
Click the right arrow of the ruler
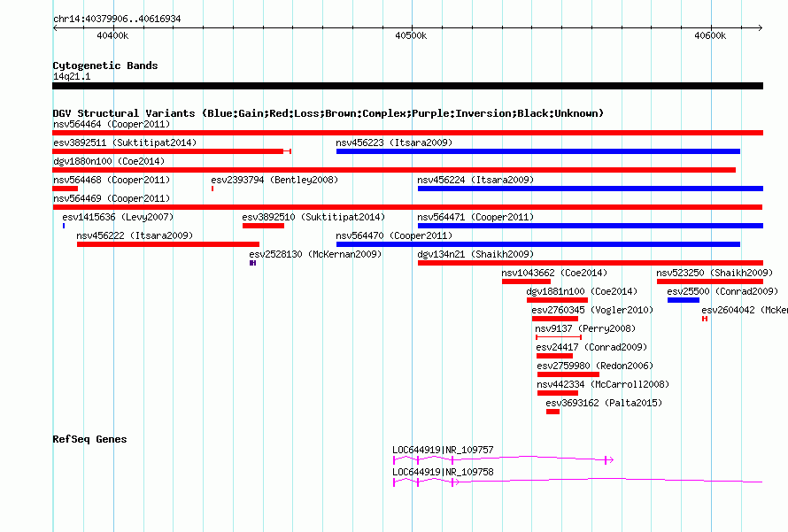760,27
